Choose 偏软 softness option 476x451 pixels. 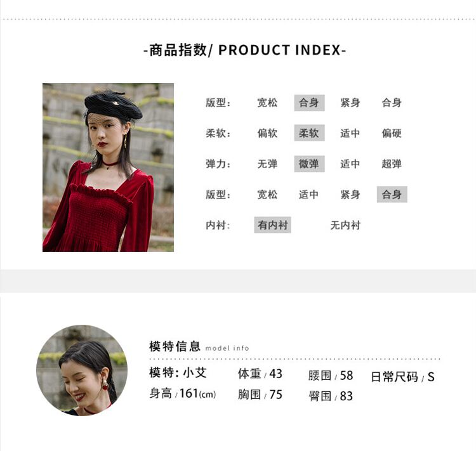(267, 133)
